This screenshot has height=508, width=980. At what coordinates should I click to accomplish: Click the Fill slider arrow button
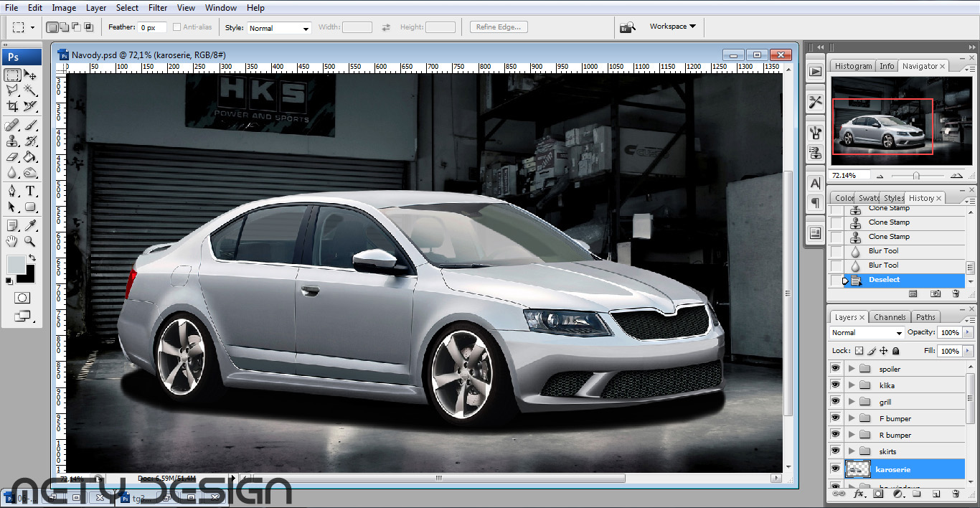click(968, 351)
